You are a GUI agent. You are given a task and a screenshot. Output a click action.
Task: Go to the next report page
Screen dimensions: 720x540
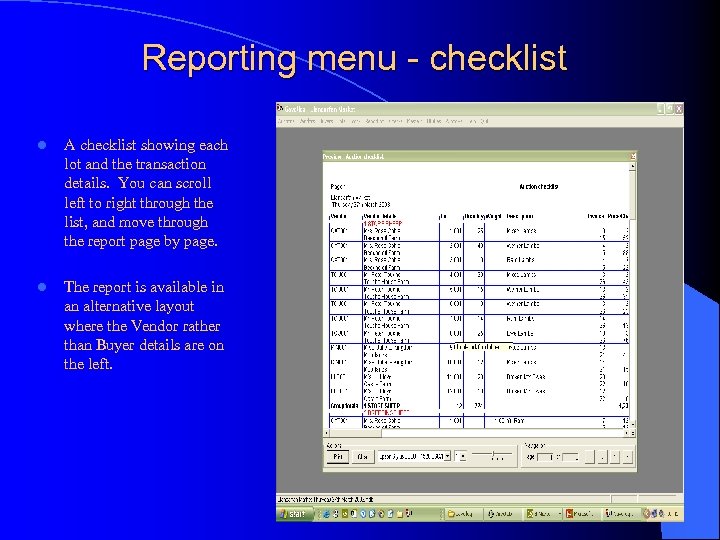pyautogui.click(x=615, y=457)
